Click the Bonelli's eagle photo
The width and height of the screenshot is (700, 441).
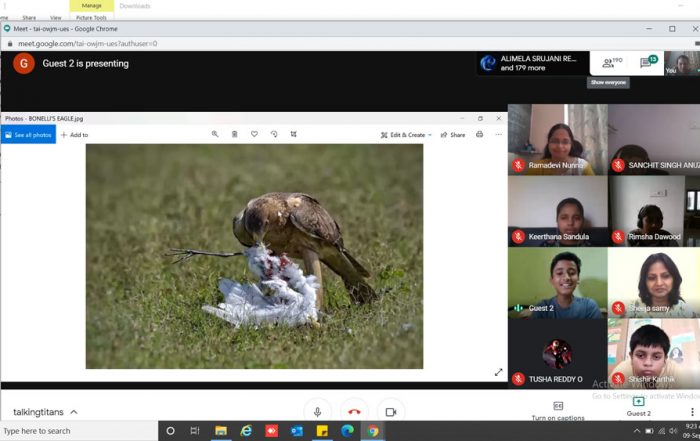click(254, 256)
